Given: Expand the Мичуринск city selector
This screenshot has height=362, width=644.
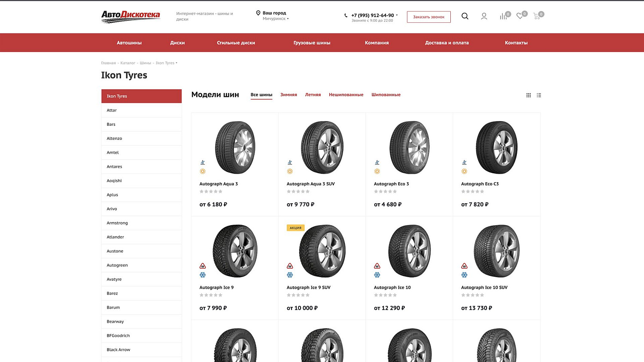Looking at the screenshot, I should coord(275,19).
